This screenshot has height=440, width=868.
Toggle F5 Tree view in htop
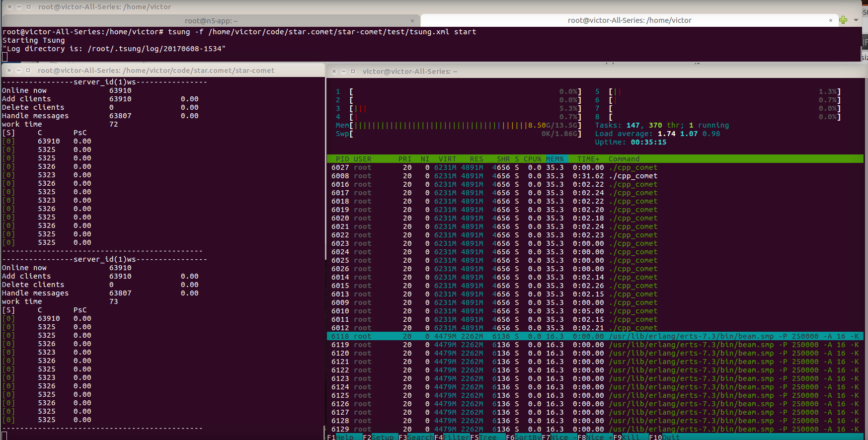coord(487,437)
